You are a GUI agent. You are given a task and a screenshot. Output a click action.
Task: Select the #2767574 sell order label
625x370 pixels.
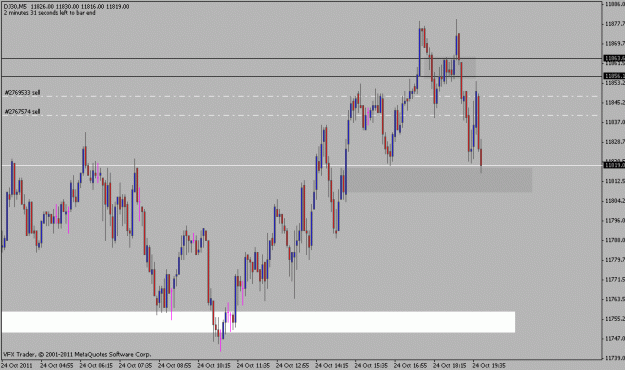pos(22,112)
